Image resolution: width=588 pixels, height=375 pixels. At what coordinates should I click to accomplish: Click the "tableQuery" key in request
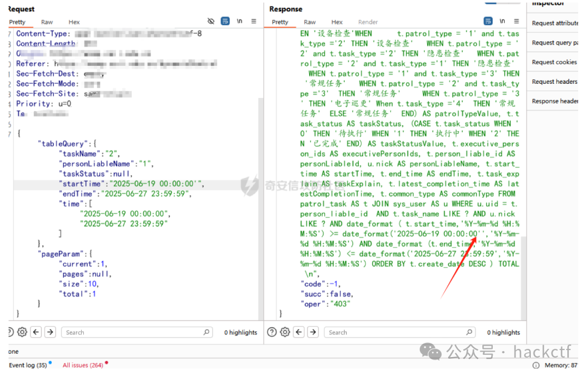point(62,144)
